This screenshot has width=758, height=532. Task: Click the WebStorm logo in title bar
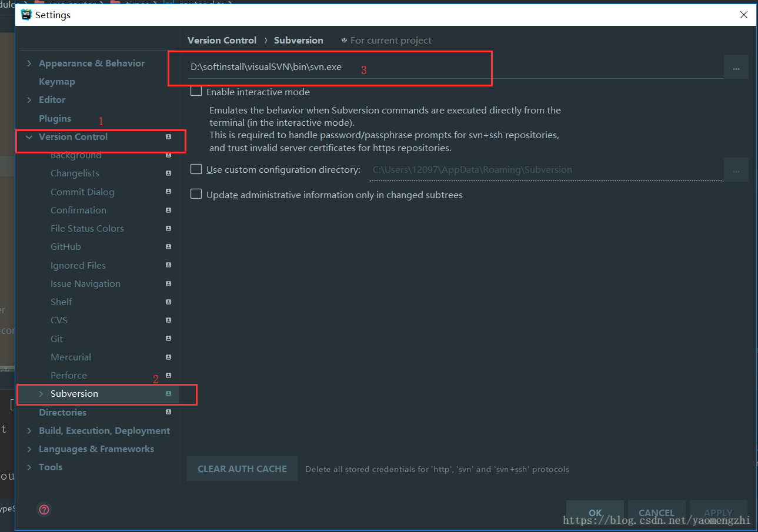(x=26, y=15)
